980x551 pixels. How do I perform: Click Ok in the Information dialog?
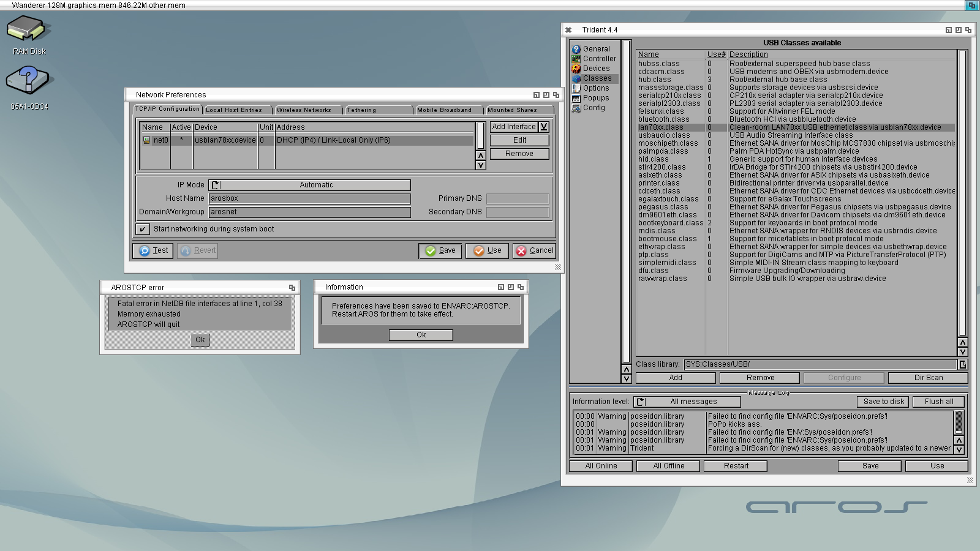coord(421,335)
